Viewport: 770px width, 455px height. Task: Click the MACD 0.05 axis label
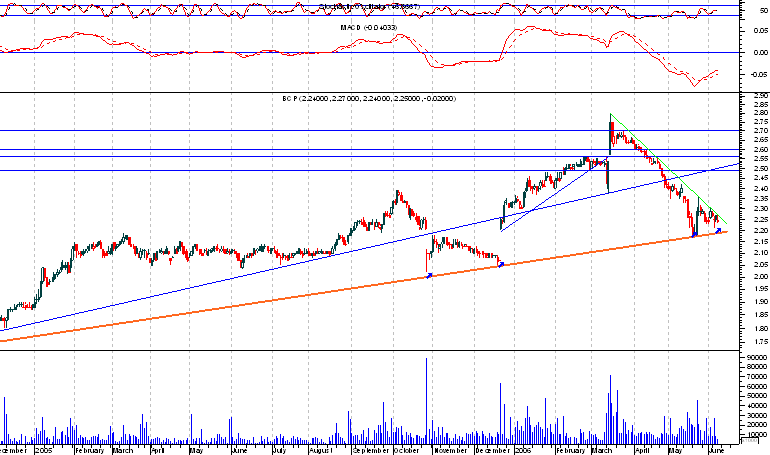(761, 31)
